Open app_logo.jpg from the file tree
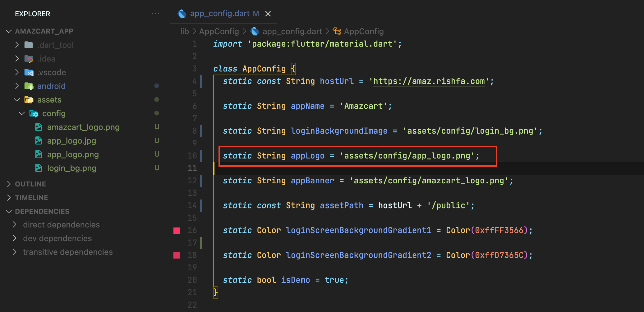This screenshot has height=312, width=644. [x=71, y=141]
